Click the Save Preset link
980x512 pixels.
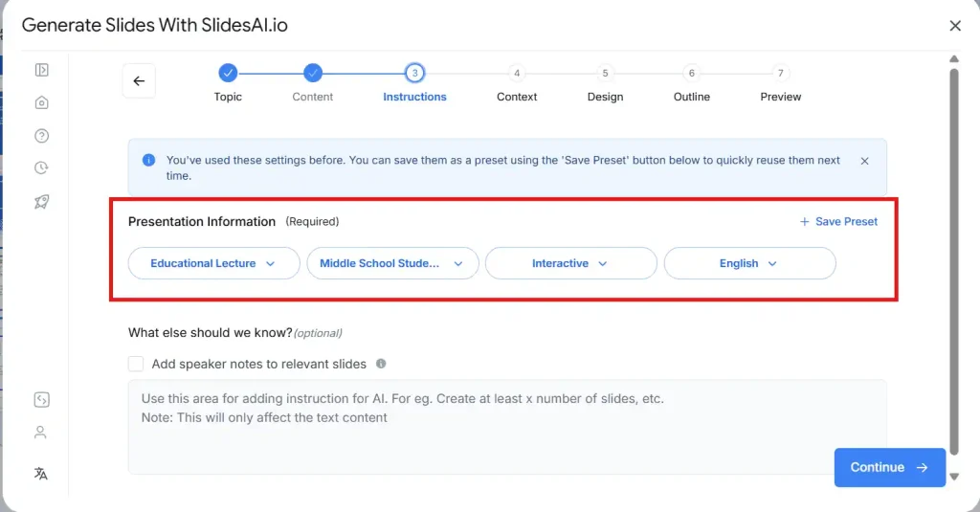(838, 221)
